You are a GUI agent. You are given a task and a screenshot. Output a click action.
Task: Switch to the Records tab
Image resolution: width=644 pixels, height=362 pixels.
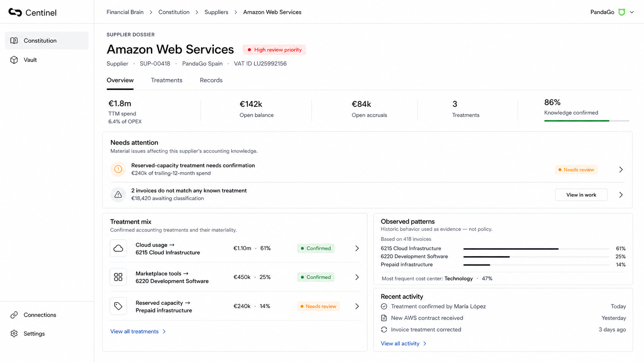pyautogui.click(x=211, y=80)
